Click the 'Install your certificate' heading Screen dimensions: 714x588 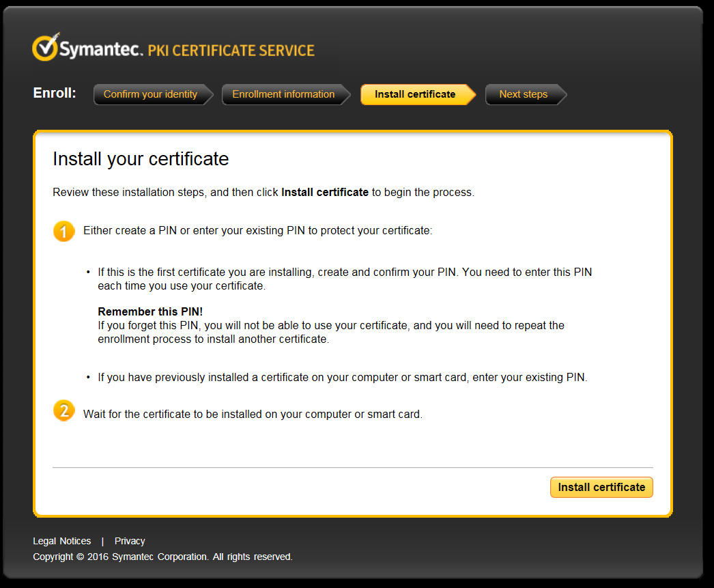point(141,159)
